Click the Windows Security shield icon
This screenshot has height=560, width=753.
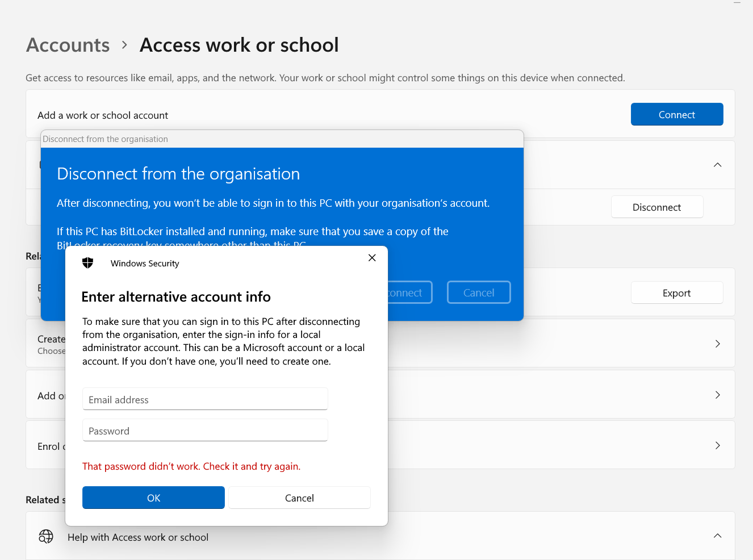point(87,263)
